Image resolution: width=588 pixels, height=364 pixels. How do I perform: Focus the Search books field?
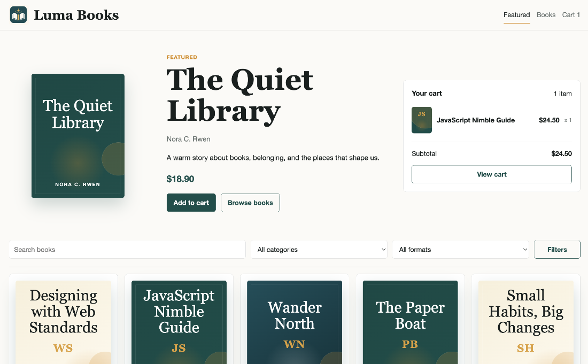(127, 250)
